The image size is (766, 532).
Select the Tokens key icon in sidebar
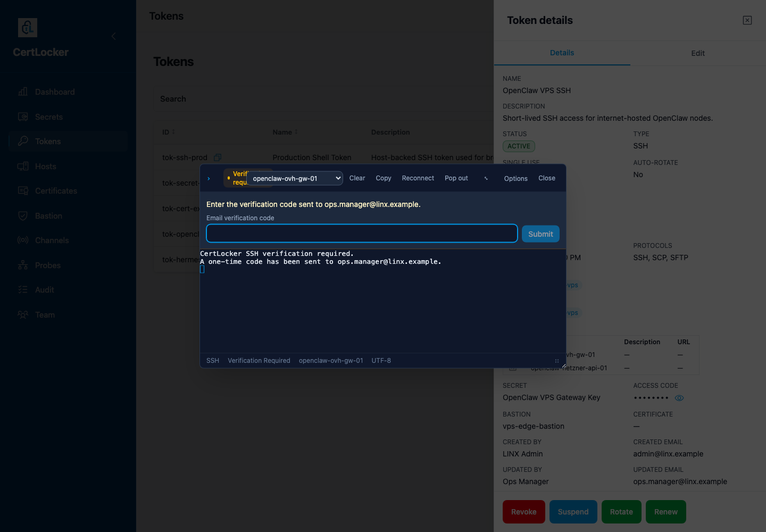(23, 141)
